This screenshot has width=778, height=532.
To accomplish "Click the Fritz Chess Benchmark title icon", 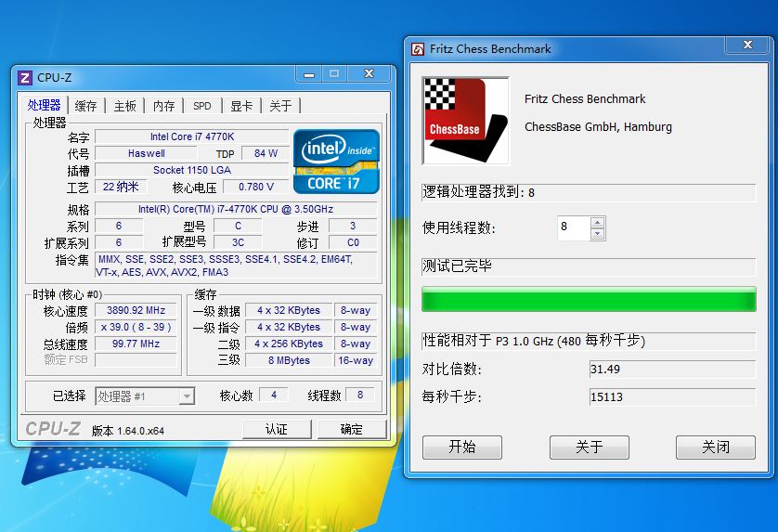I will [x=418, y=49].
